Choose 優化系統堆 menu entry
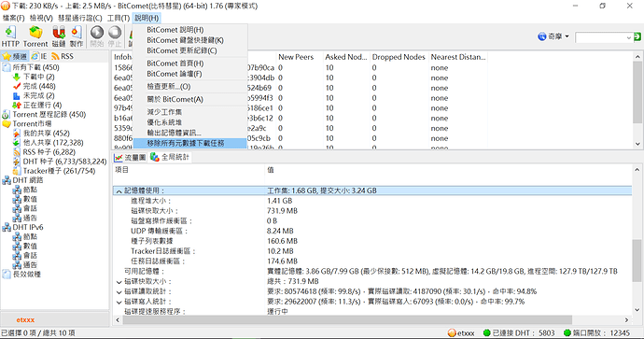The height and width of the screenshot is (339, 644). 190,122
